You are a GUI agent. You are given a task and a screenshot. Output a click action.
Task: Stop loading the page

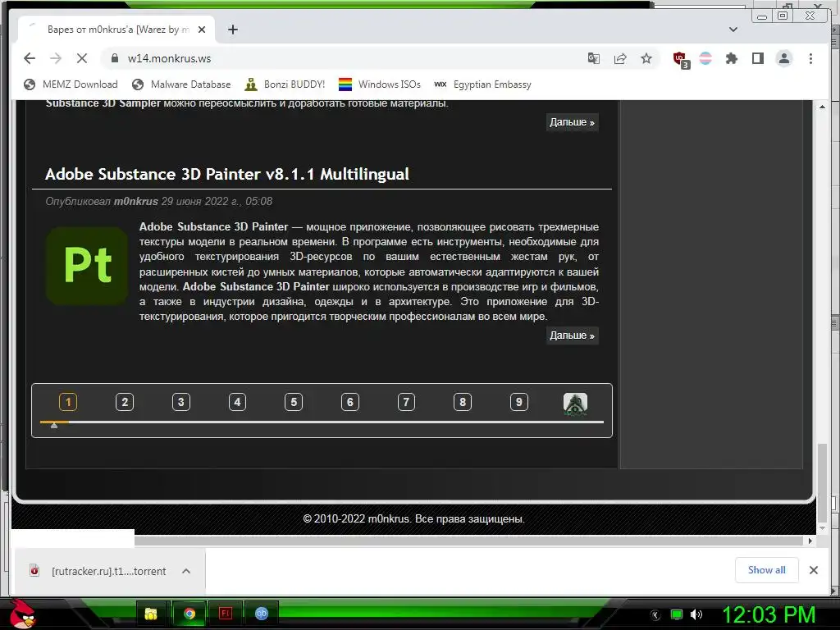coord(82,58)
